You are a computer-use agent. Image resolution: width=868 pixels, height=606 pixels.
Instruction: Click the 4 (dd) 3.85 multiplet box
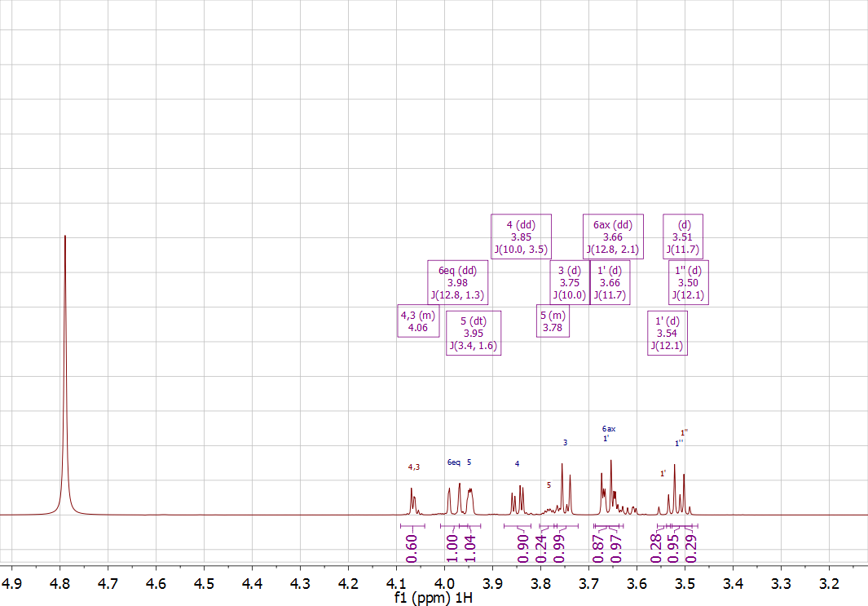pyautogui.click(x=521, y=237)
